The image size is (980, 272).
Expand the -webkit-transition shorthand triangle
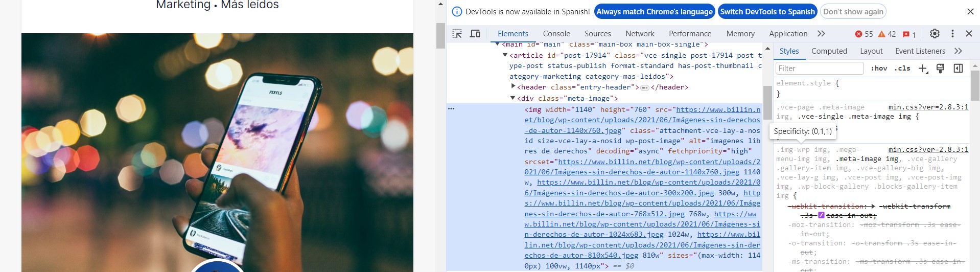click(873, 207)
